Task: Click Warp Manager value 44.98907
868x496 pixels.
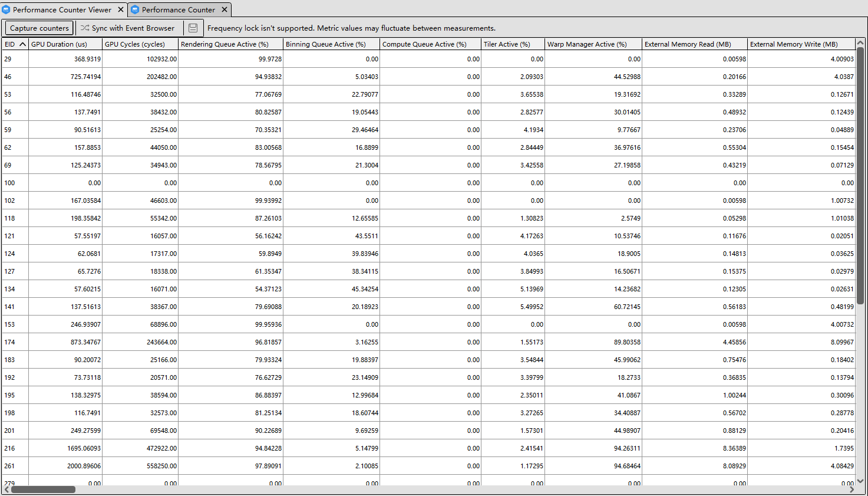Action: 627,431
